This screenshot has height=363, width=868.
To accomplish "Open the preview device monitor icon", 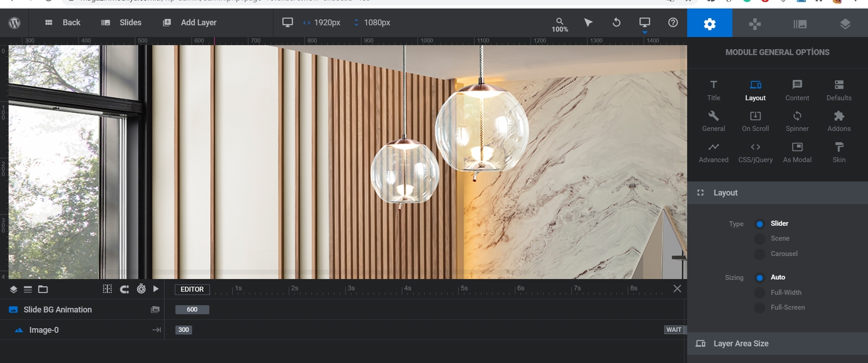I will click(645, 23).
